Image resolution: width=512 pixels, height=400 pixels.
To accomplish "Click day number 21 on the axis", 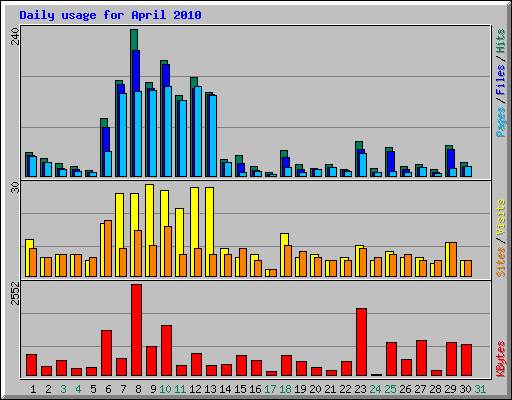I will [330, 389].
